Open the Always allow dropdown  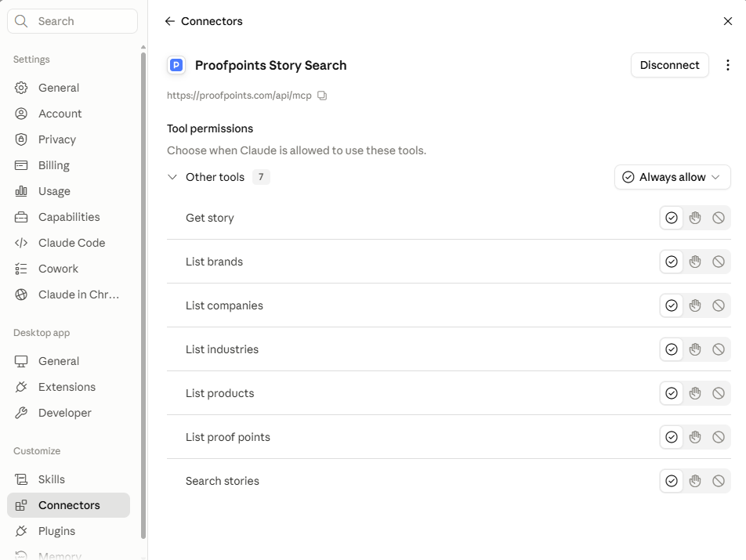tap(672, 177)
